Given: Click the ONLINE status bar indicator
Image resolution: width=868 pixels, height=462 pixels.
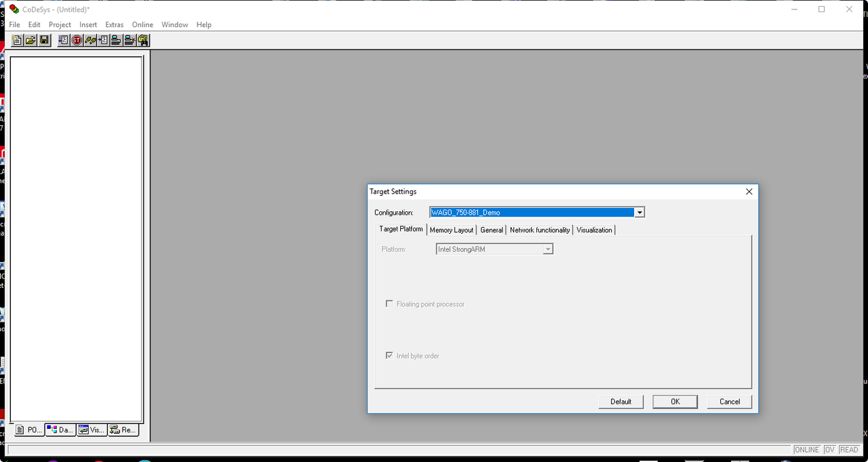Looking at the screenshot, I should (807, 450).
